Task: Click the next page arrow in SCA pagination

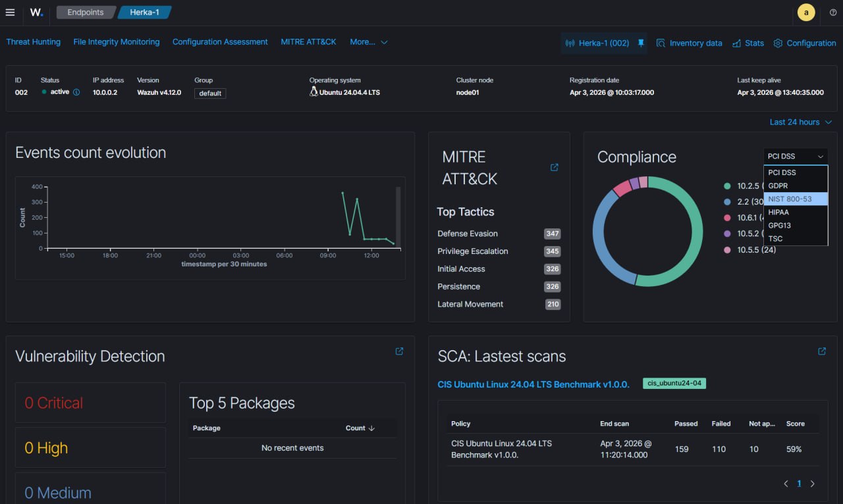Action: point(812,483)
